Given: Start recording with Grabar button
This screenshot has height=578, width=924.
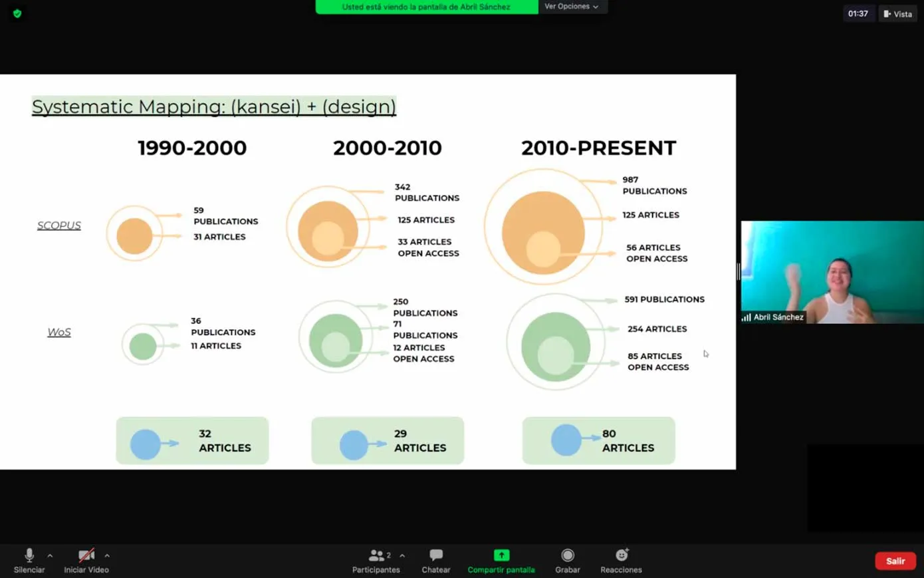Looking at the screenshot, I should click(567, 556).
